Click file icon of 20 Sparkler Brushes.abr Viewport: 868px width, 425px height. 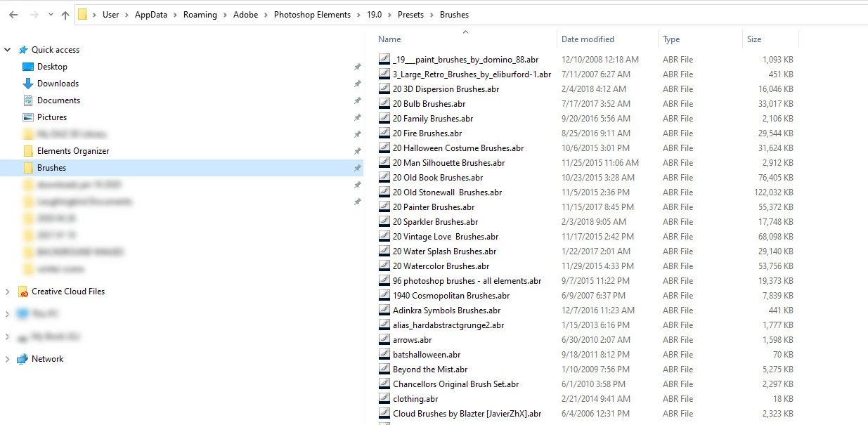pos(384,222)
